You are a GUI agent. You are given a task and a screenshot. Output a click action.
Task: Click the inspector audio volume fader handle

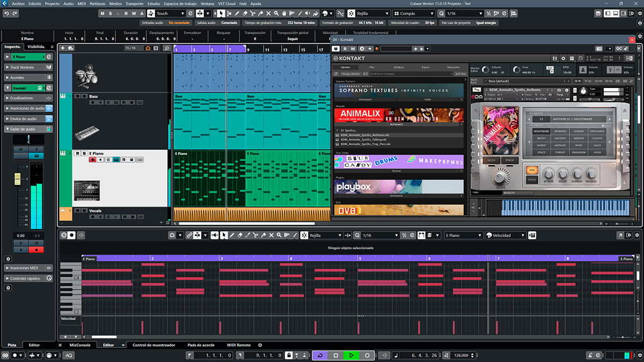pos(17,178)
